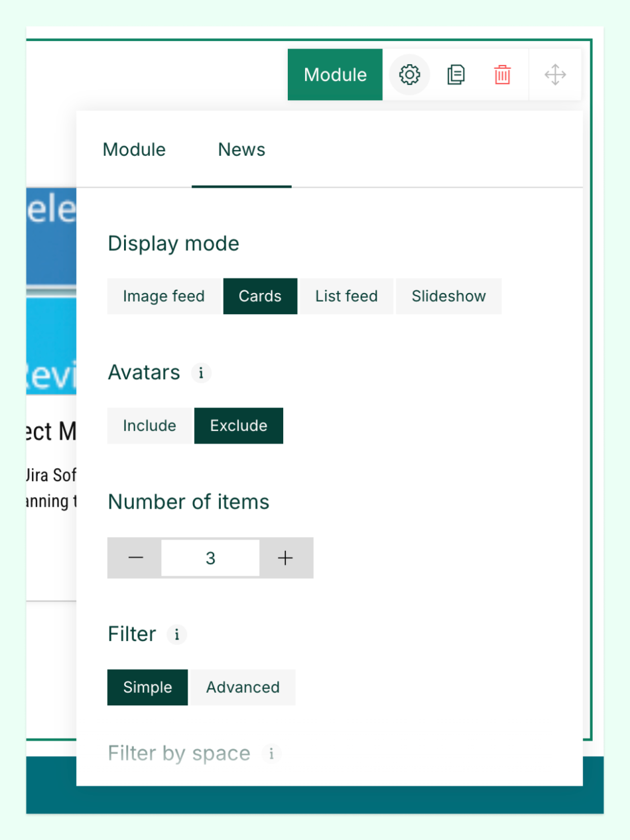Screen dimensions: 630x840
Task: Click the number of items input field
Action: pyautogui.click(x=210, y=558)
